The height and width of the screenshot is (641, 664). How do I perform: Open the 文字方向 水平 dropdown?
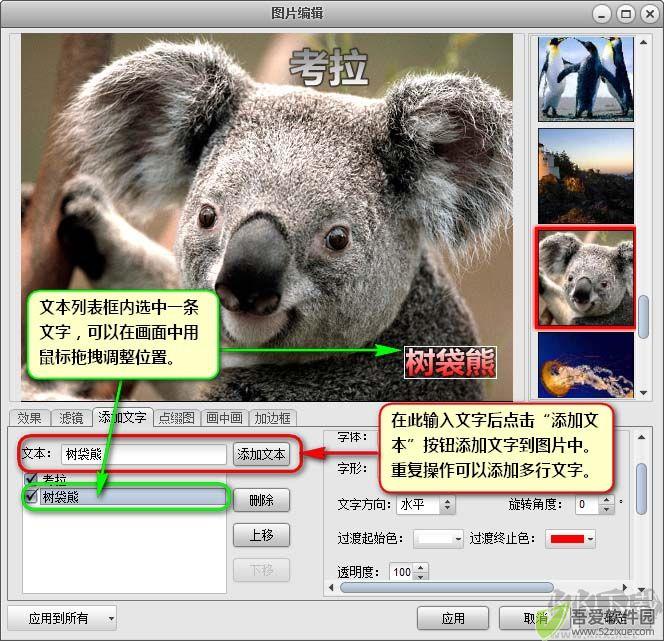(447, 504)
